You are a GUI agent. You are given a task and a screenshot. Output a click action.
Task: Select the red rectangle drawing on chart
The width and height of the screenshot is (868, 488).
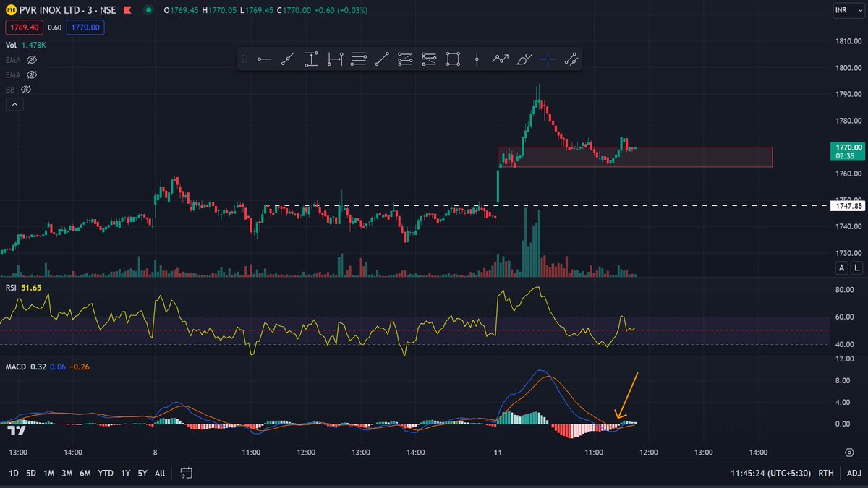tap(635, 157)
